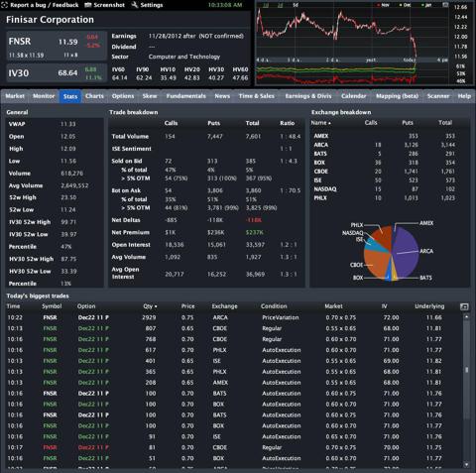Sort biggest trades by Exchange column
Image resolution: width=476 pixels, height=473 pixels.
[x=224, y=306]
